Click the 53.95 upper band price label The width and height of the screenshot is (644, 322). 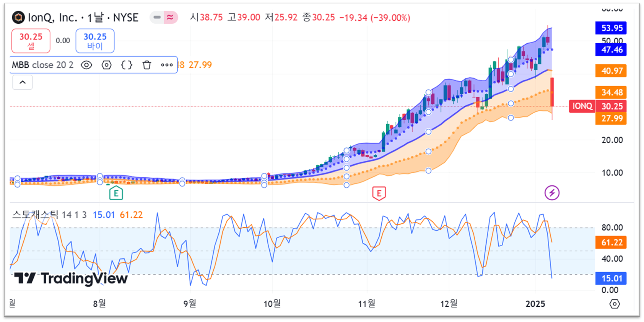coord(611,28)
